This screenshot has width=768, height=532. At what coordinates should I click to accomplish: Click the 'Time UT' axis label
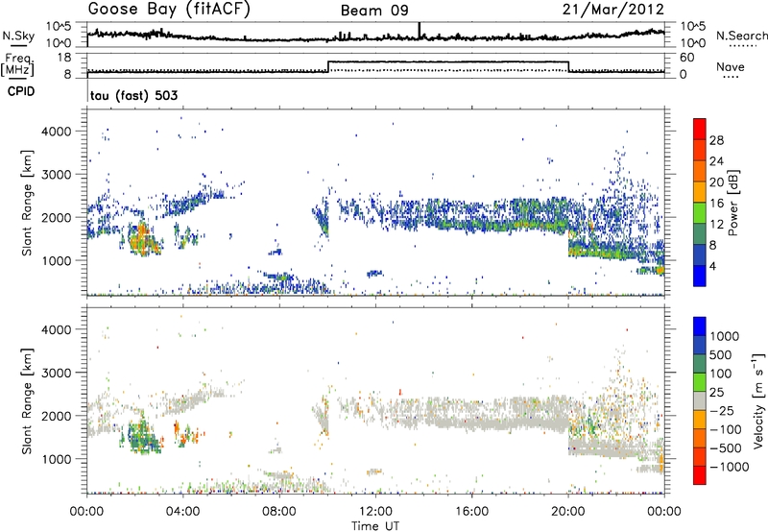(x=375, y=525)
